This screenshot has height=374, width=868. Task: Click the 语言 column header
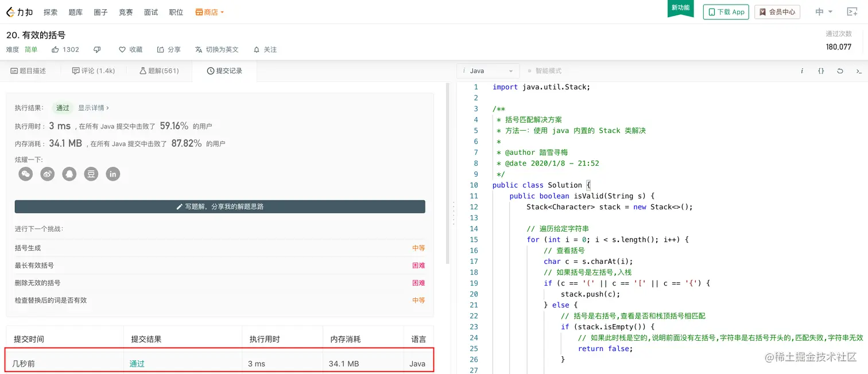point(419,339)
